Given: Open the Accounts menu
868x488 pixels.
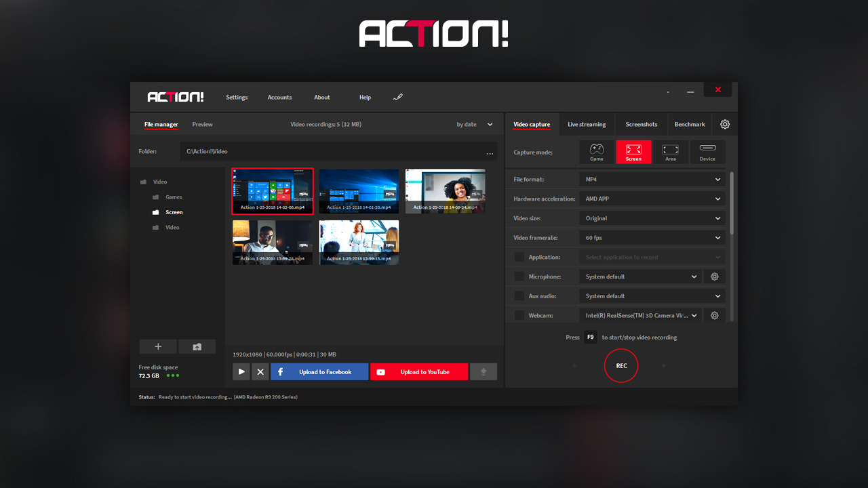Looking at the screenshot, I should pos(279,97).
